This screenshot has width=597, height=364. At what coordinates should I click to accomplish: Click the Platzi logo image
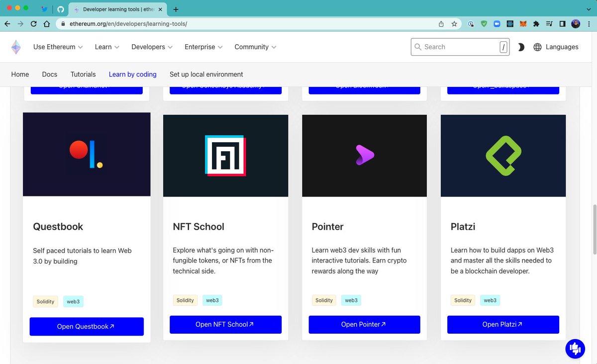(503, 156)
